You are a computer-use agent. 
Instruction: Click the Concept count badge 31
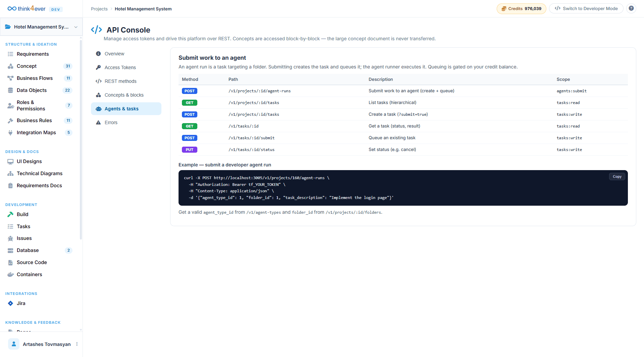pyautogui.click(x=68, y=66)
